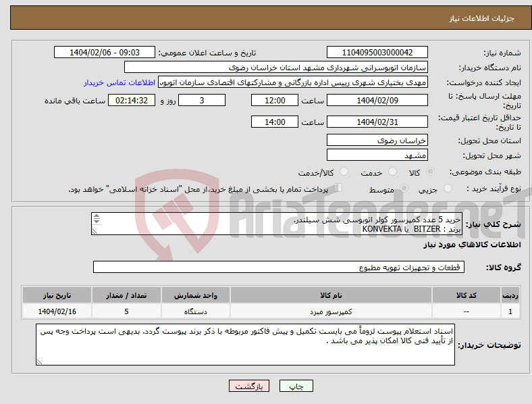532x404 pixels.
Task: Click the goods group field قطعات و تجهیزات تهویه مطبوع
Action: click(x=279, y=267)
